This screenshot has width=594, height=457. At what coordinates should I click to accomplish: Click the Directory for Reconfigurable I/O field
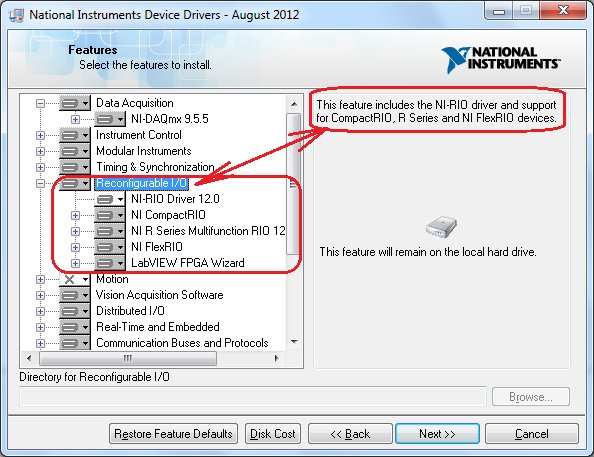pos(253,396)
